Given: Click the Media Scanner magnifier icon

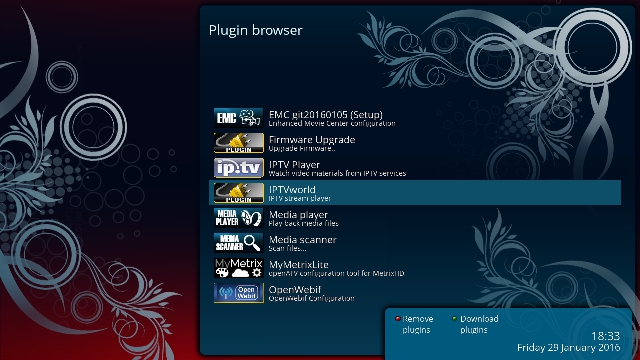Looking at the screenshot, I should pos(238,243).
